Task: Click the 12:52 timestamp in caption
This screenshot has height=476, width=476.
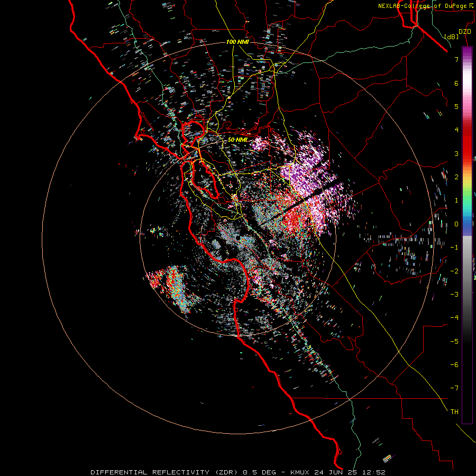Action: coord(373,472)
